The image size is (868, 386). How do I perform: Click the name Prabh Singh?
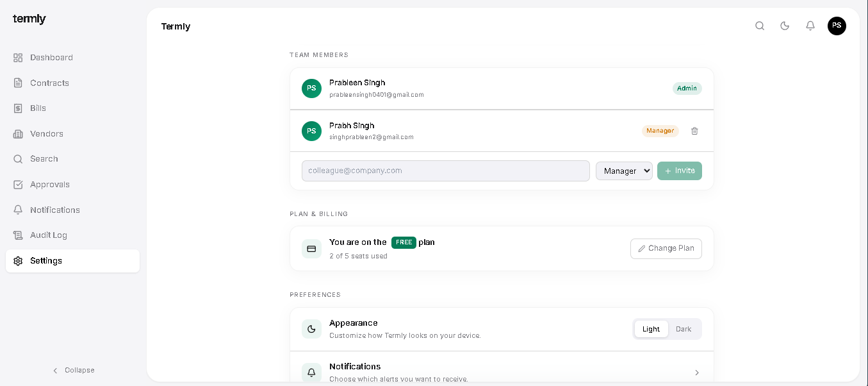tap(352, 126)
